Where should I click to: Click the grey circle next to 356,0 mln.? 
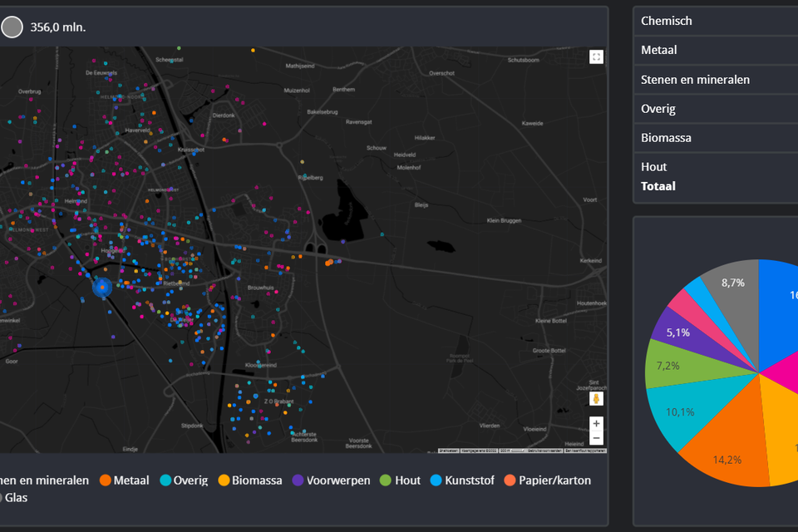[x=12, y=27]
